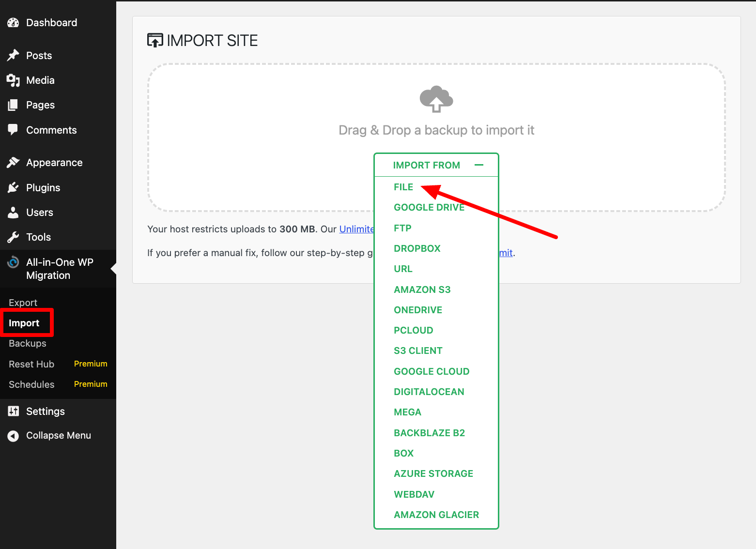
Task: Click the All-in-One WP Migration logo icon
Action: [x=13, y=262]
